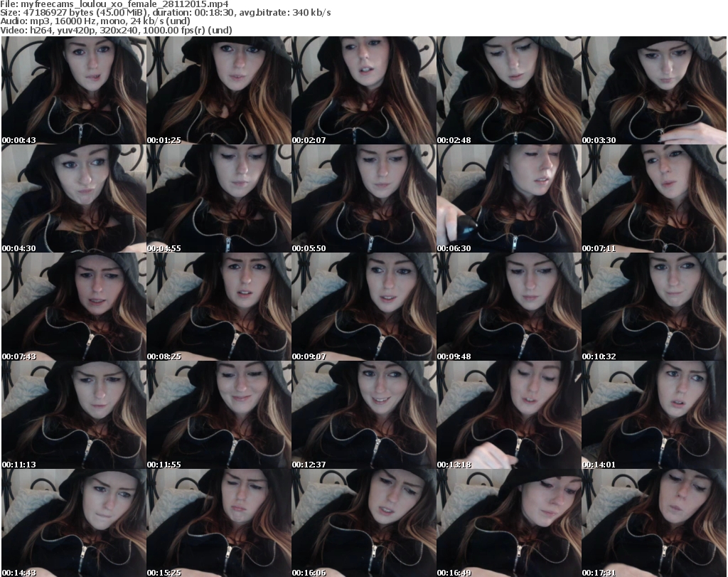Open the frame stamped 00:17:31
This screenshot has width=728, height=577.
[654, 523]
